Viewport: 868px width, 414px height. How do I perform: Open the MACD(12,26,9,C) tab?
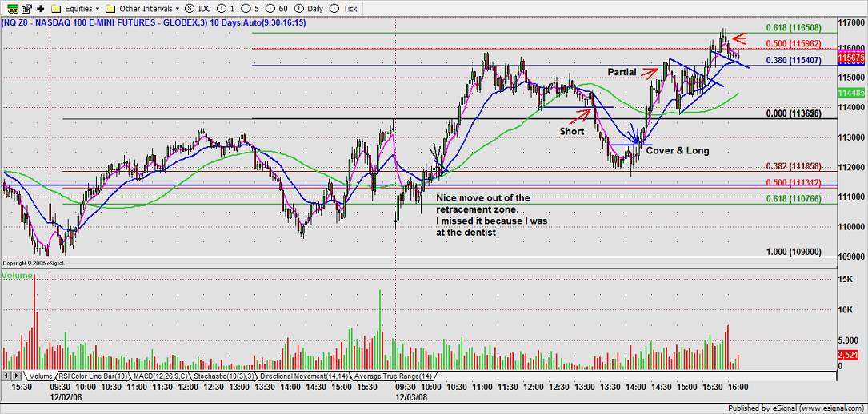(159, 376)
